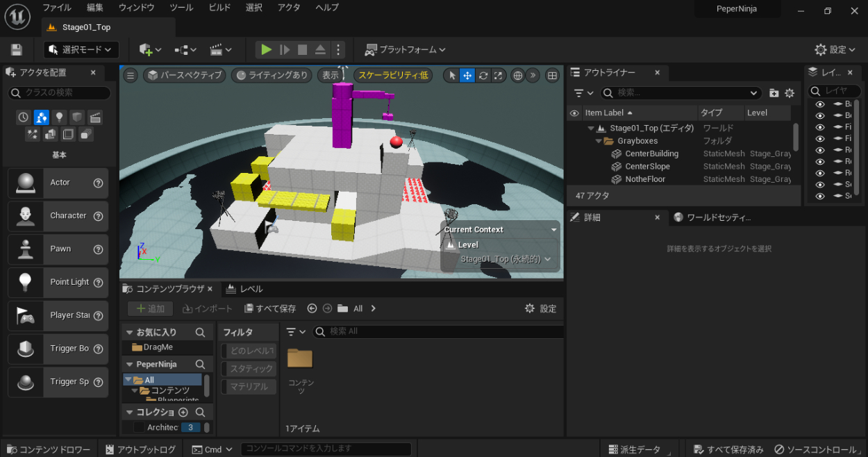Collapse the Grayboxes folder in the Outliner

click(599, 141)
